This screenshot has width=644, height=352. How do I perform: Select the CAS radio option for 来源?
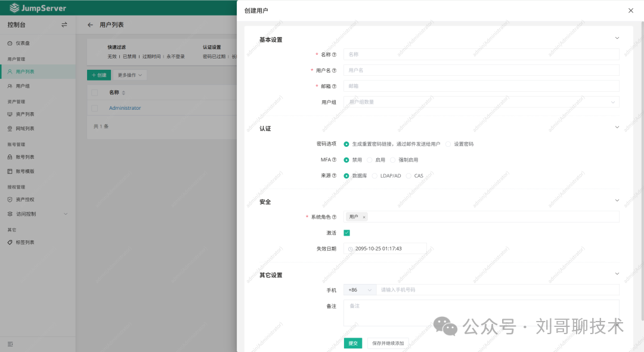tap(409, 175)
